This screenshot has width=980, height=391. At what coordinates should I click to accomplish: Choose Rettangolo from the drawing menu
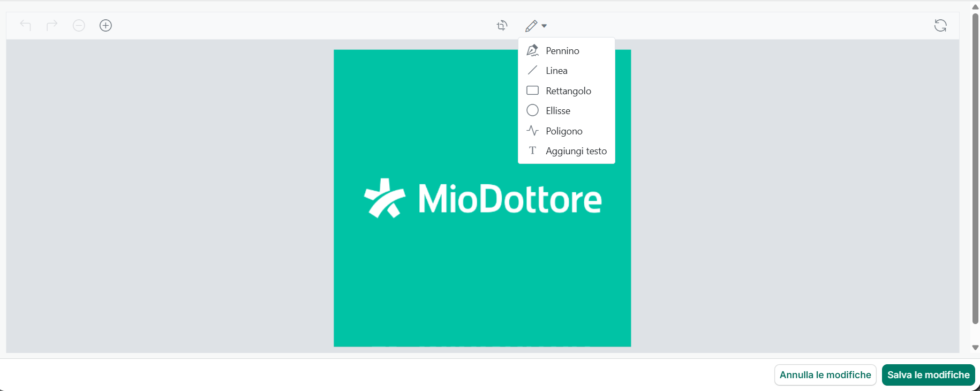(x=567, y=91)
